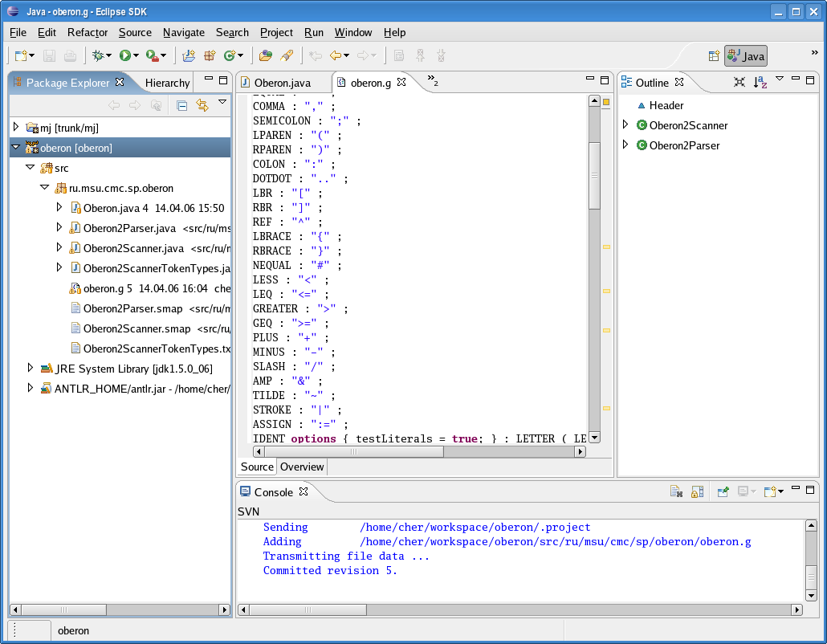Click the Debug bug icon
The height and width of the screenshot is (644, 827).
click(98, 55)
